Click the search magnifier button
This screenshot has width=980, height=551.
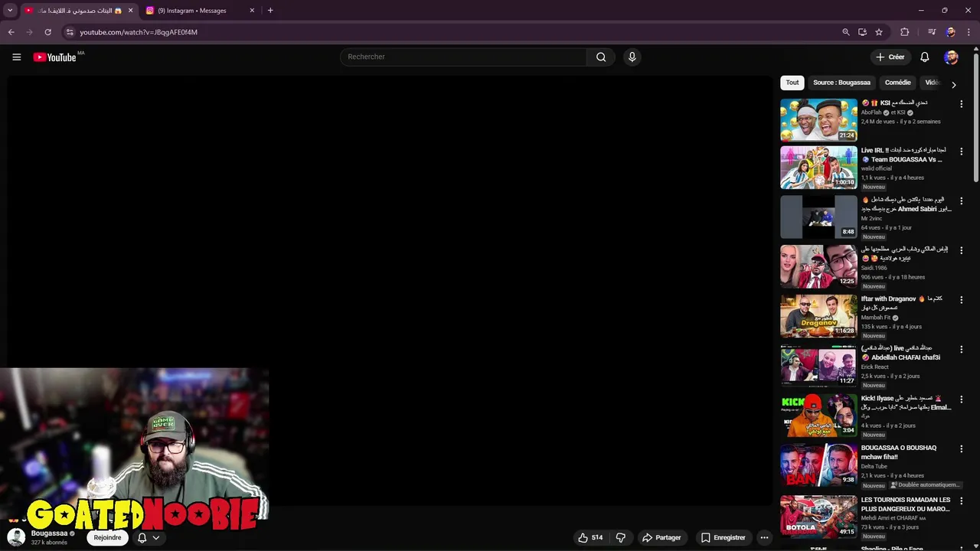click(601, 57)
